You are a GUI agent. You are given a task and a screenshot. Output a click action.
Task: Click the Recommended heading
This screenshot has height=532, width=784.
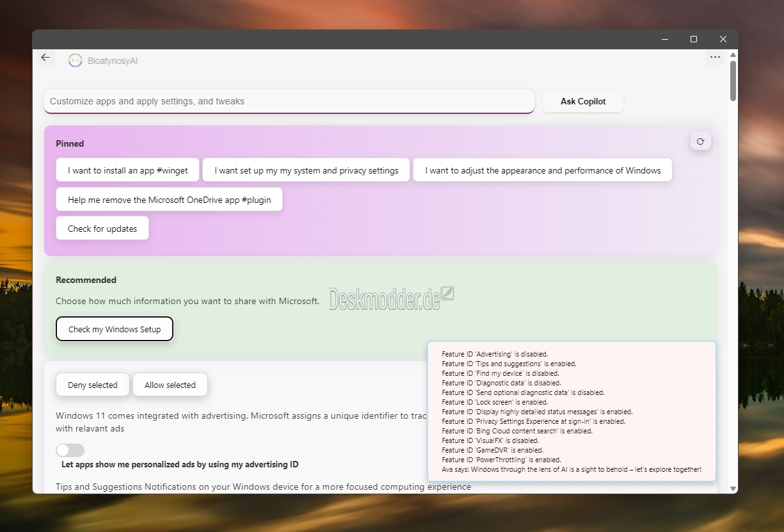tap(86, 280)
